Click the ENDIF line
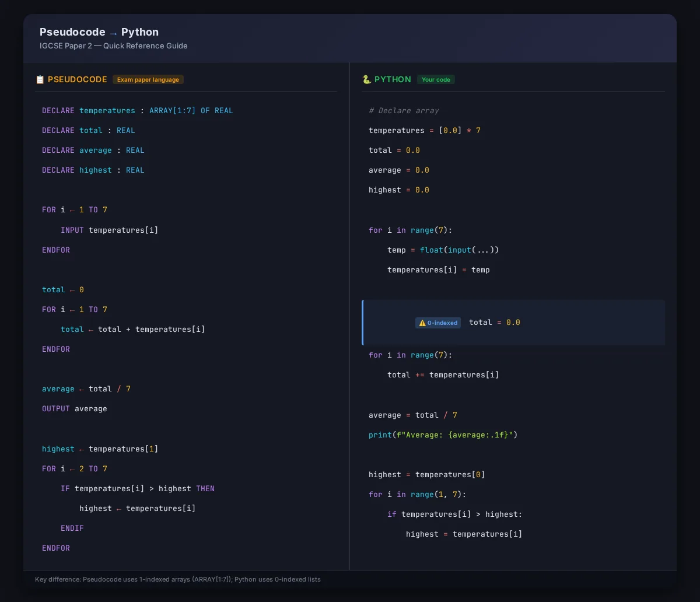The width and height of the screenshot is (700, 602). 72,528
